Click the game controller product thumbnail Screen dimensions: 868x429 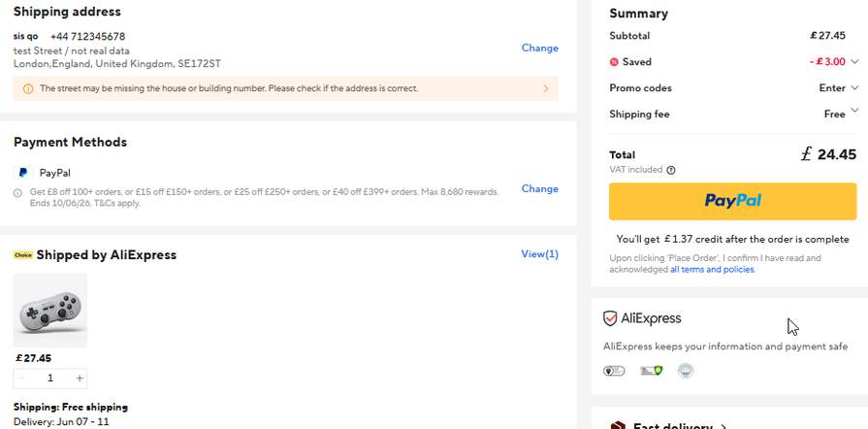point(50,311)
